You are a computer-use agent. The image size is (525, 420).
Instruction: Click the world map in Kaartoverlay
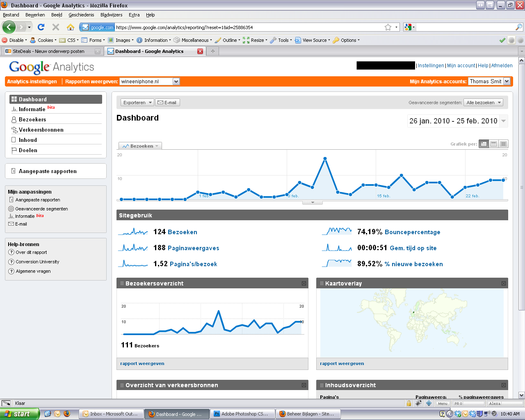point(412,323)
